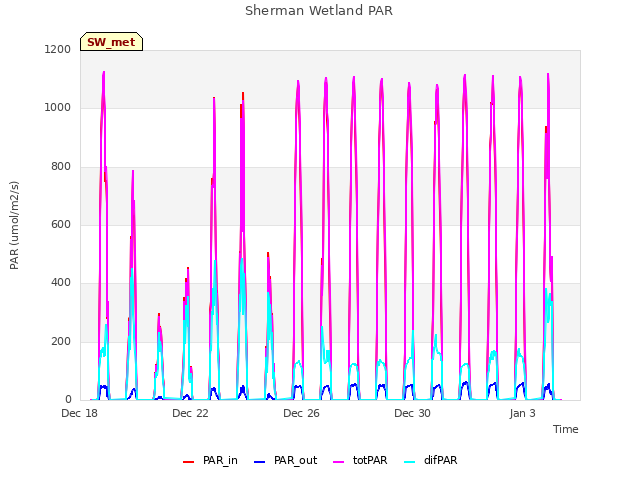Click the SW_met annotation label

pyautogui.click(x=111, y=42)
